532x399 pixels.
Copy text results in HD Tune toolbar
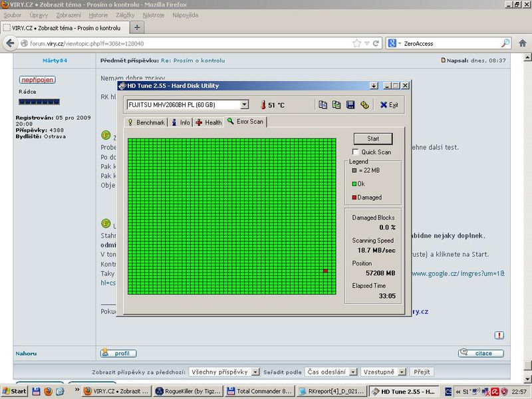pyautogui.click(x=323, y=105)
